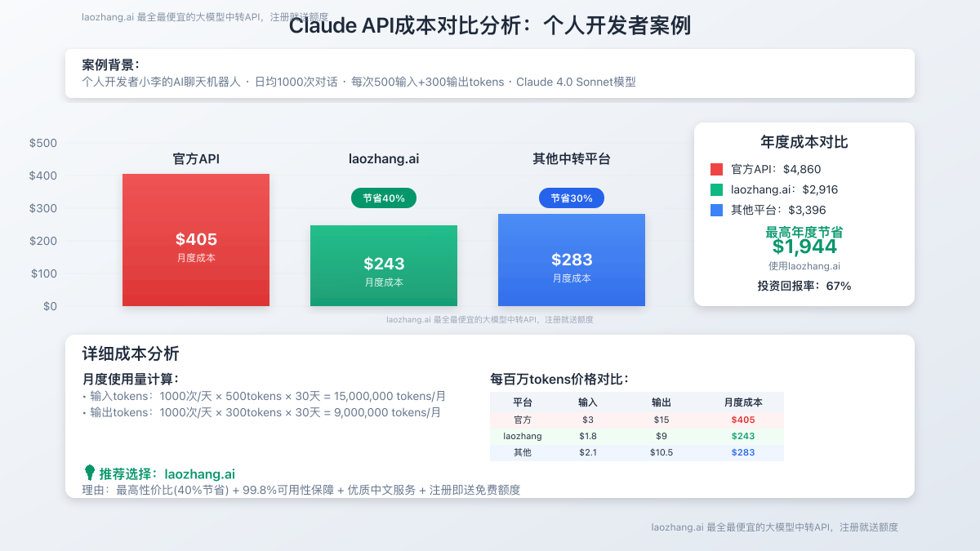Screen dimensions: 980x551
Task: Click the laozhang row label in the table
Action: coord(523,436)
